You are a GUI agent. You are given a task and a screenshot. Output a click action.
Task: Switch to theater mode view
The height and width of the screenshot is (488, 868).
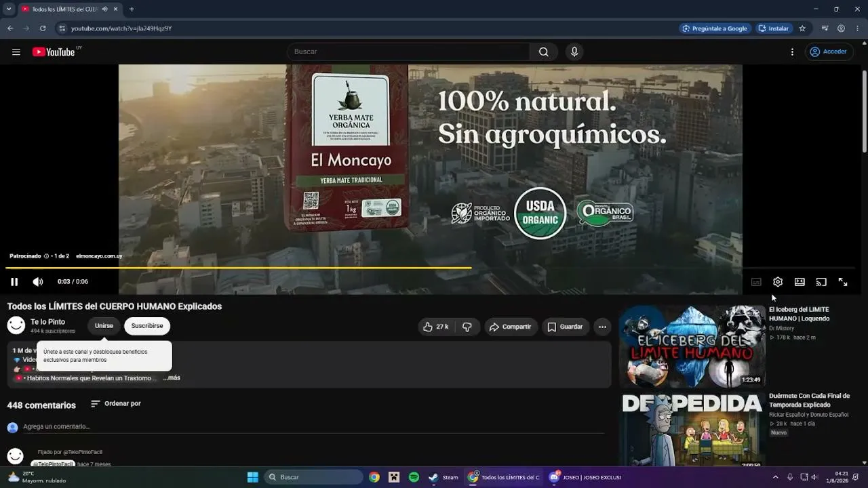coord(800,282)
